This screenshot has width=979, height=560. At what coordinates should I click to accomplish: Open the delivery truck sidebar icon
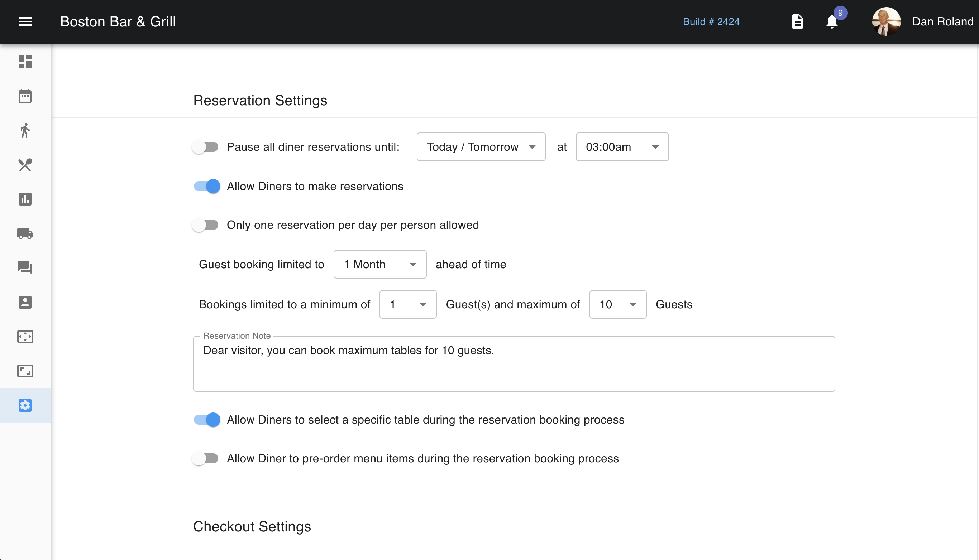coord(25,233)
